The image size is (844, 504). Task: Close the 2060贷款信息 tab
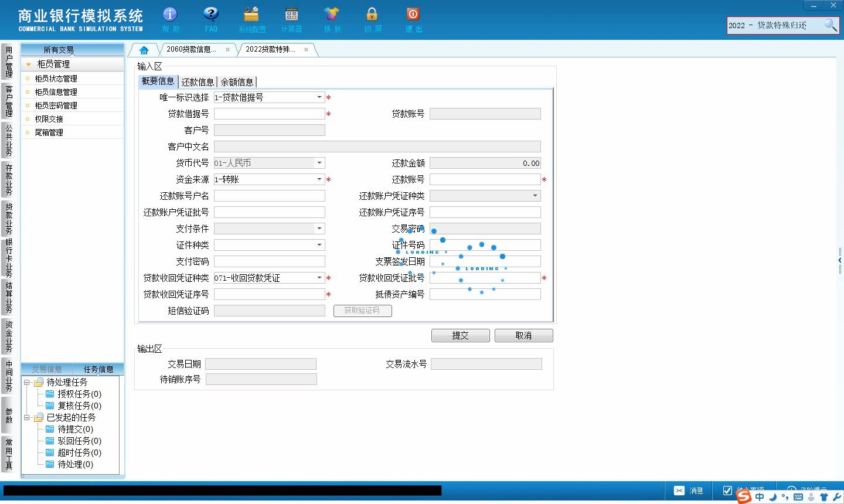pyautogui.click(x=227, y=50)
